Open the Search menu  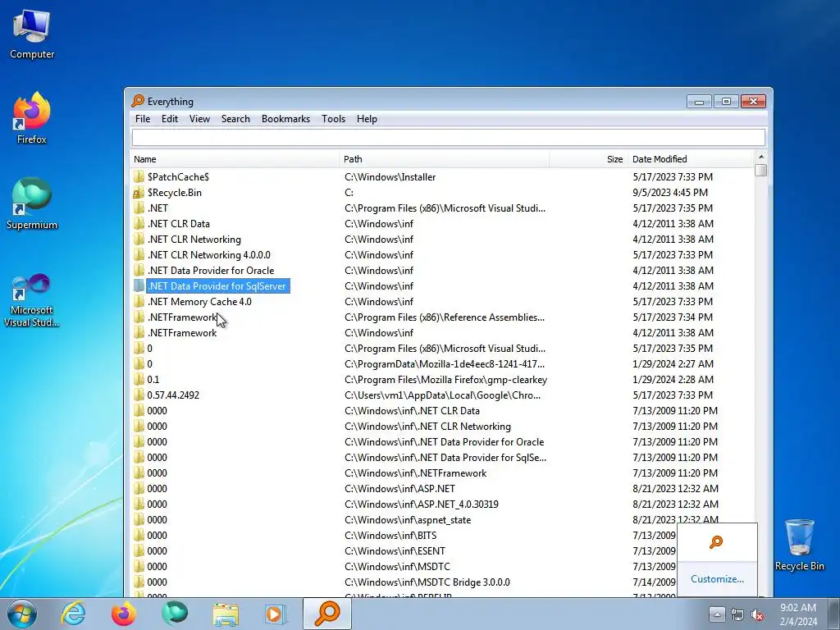click(x=235, y=119)
